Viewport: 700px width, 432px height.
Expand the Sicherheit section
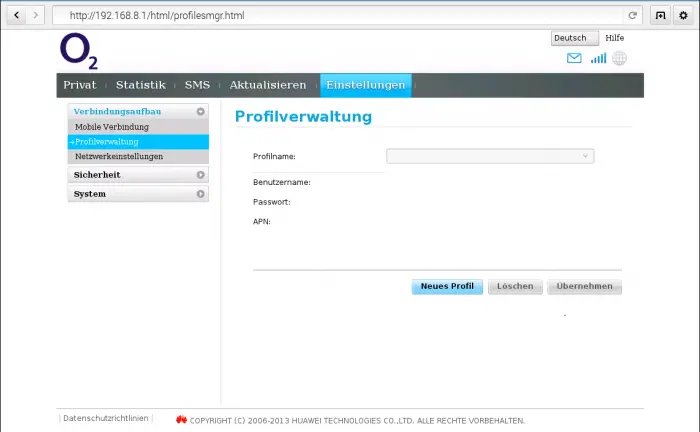click(x=138, y=175)
